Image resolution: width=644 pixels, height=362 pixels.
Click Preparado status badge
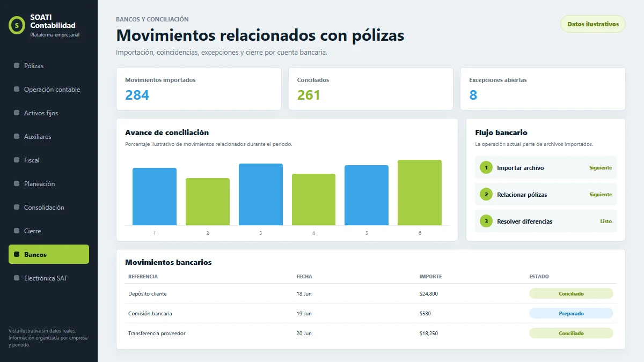click(x=571, y=314)
